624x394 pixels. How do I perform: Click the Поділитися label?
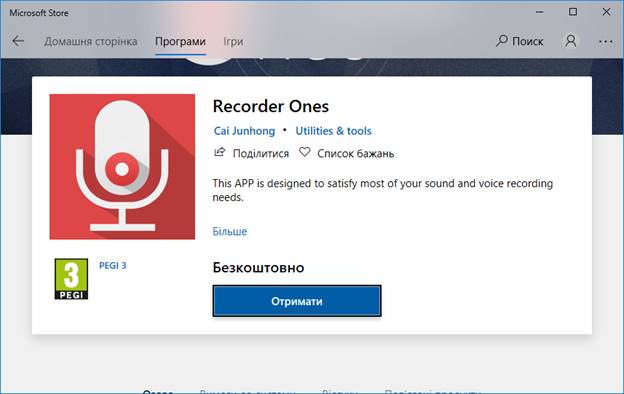[x=261, y=154]
